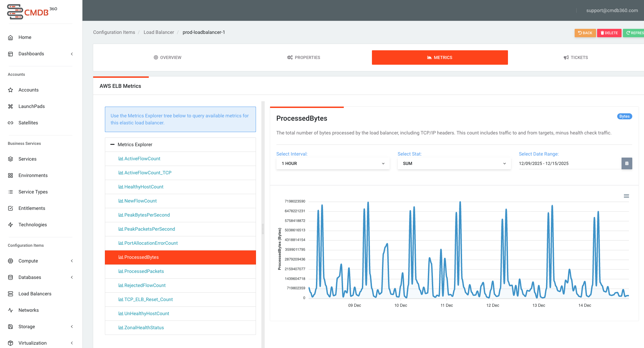The width and height of the screenshot is (644, 348).
Task: Open the Select Interval dropdown
Action: [x=333, y=163]
